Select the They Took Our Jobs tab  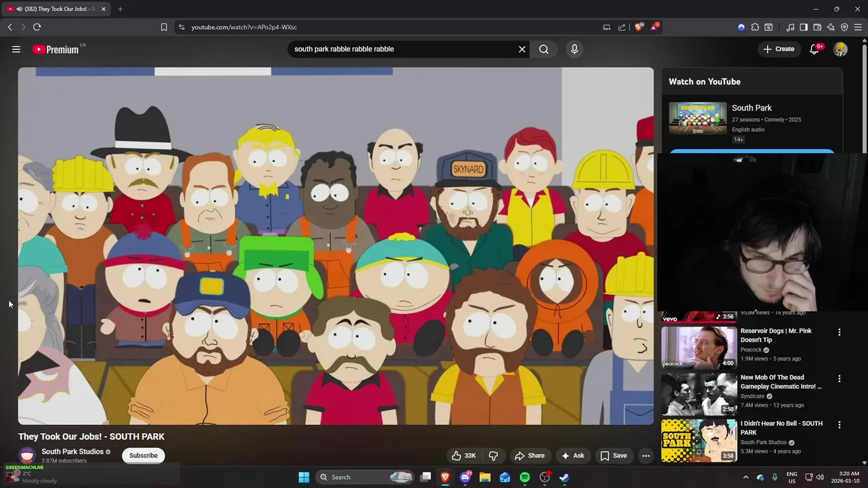tap(57, 9)
